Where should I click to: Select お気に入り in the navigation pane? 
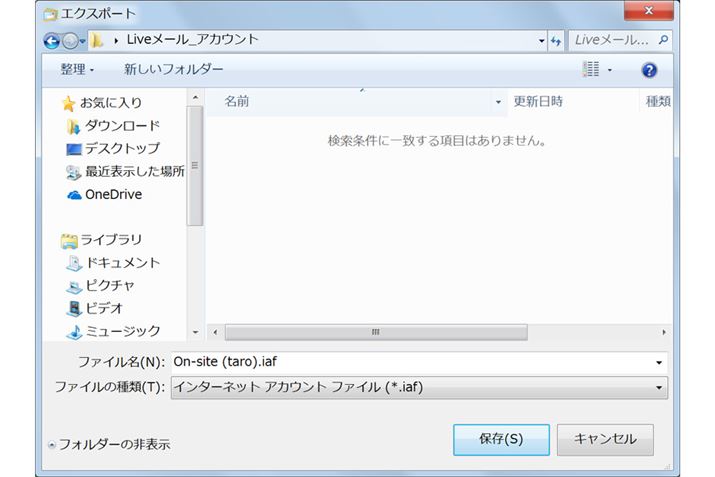[111, 103]
